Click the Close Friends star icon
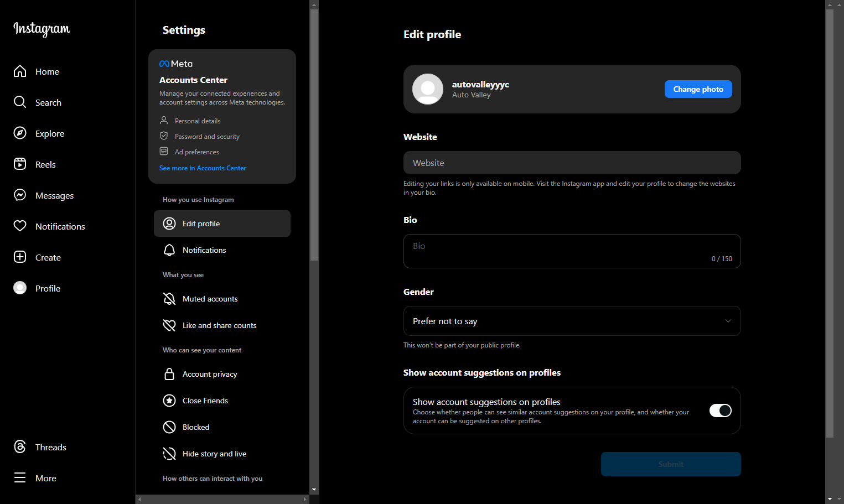Viewport: 844px width, 504px height. tap(169, 401)
